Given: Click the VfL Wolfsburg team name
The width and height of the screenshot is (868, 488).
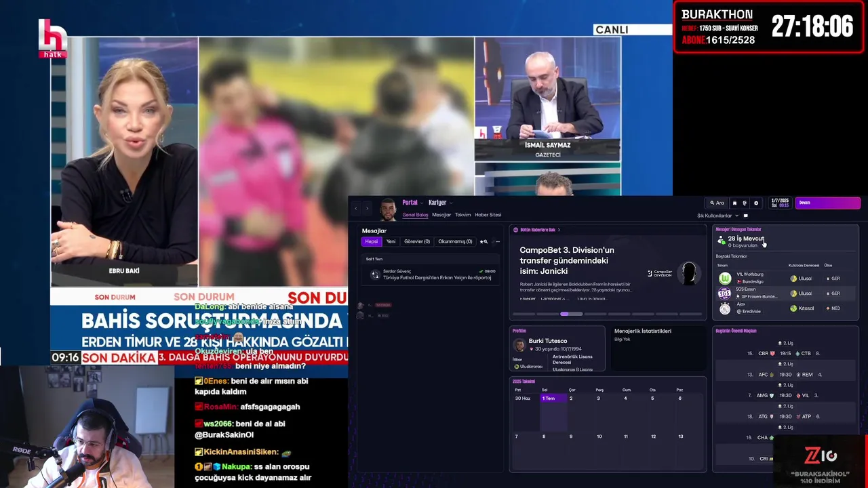Looking at the screenshot, I should click(750, 274).
